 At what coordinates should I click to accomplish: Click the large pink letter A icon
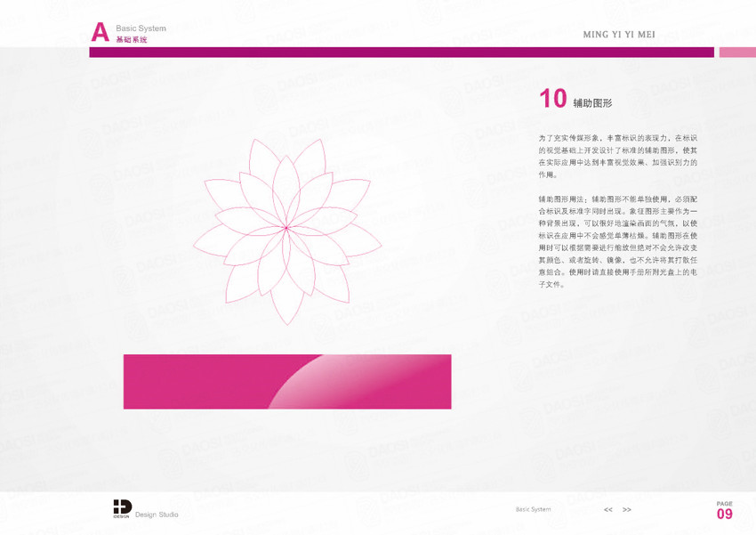pyautogui.click(x=101, y=34)
